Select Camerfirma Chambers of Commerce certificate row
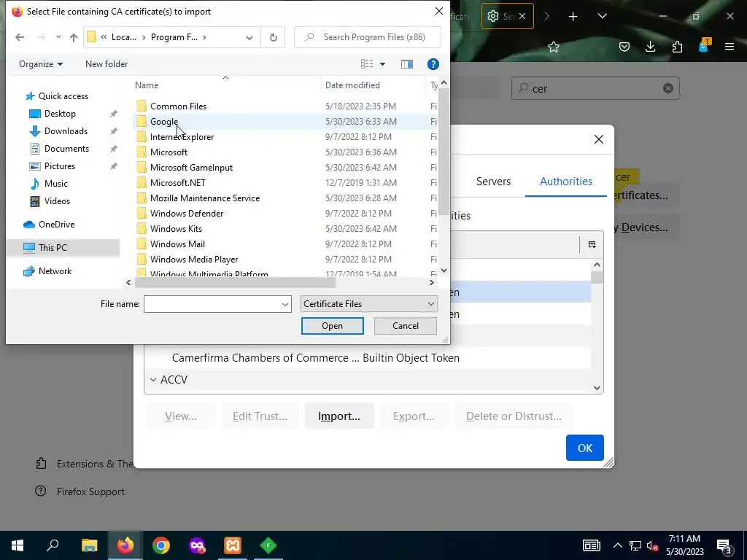747x560 pixels. [368, 358]
